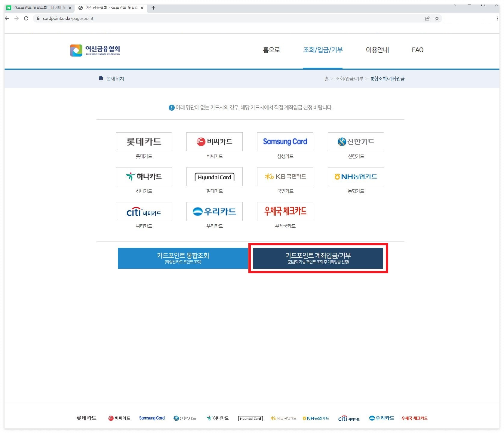Open the 홈으로 menu item
The height and width of the screenshot is (433, 504).
pos(272,50)
